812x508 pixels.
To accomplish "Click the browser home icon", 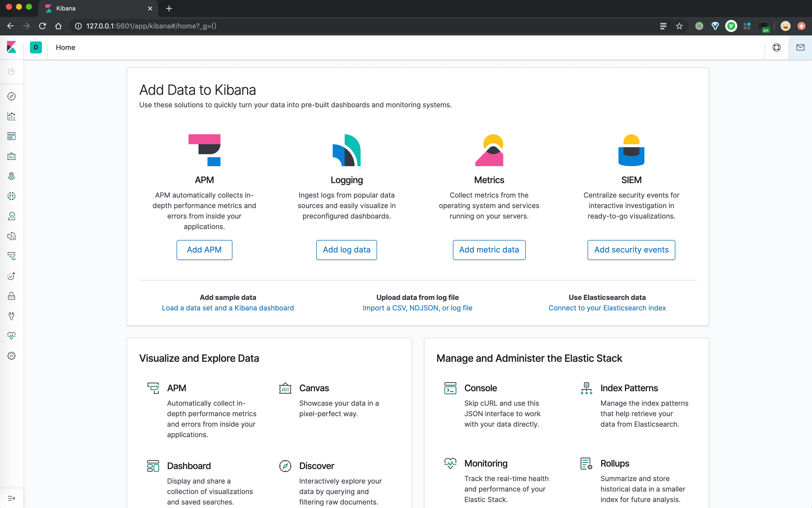I will 58,26.
